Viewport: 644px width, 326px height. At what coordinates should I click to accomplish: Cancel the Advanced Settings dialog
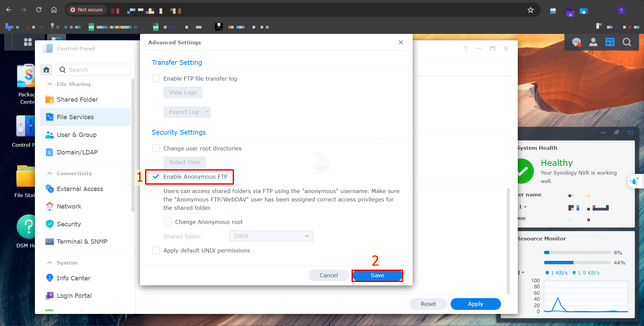pos(329,275)
